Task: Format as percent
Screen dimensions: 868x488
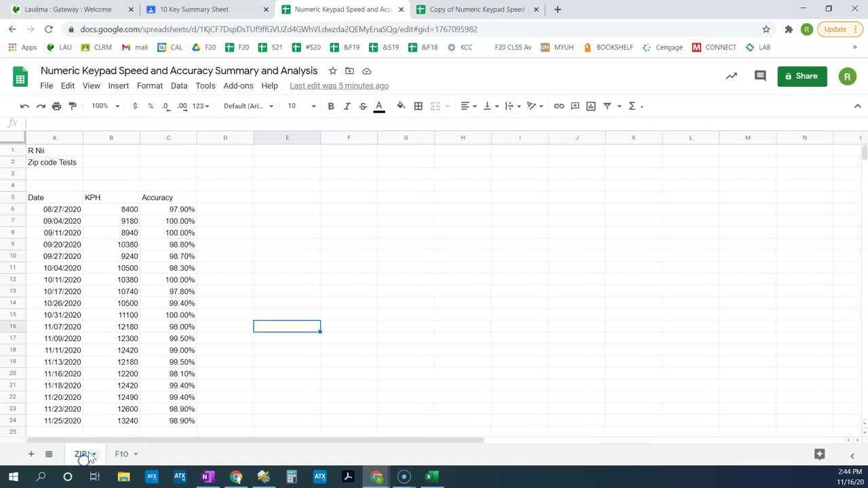Action: coord(151,106)
